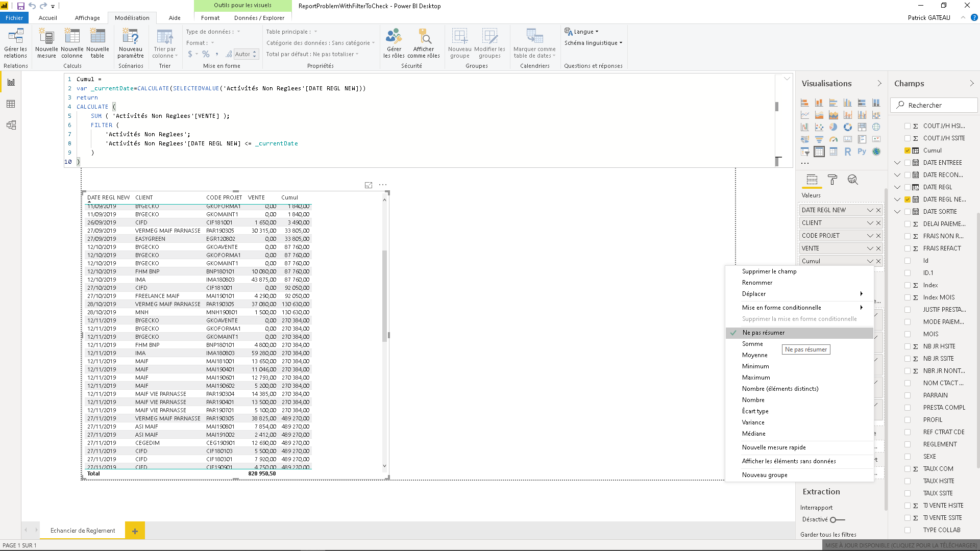Uncheck the Cumul field checkbox

(908, 151)
